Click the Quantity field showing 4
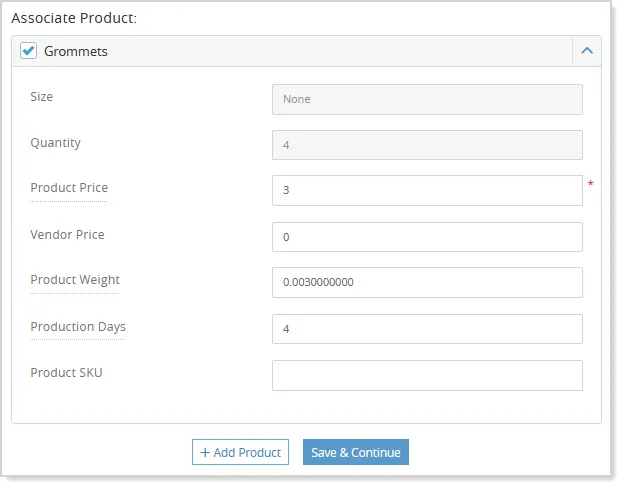 (427, 145)
